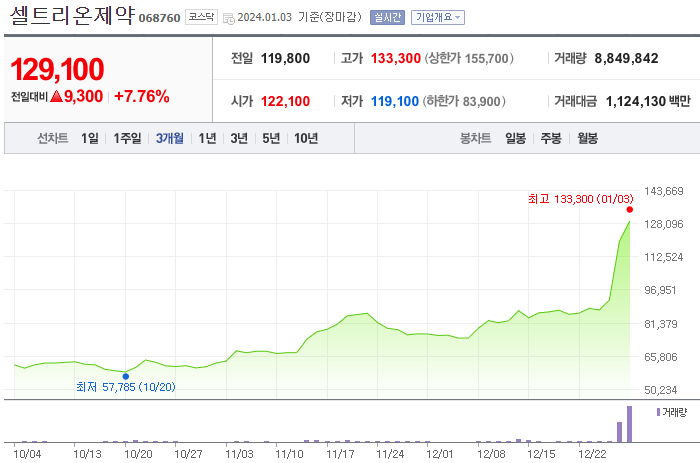Click the 최저 57,785 (10/20) label

point(126,387)
